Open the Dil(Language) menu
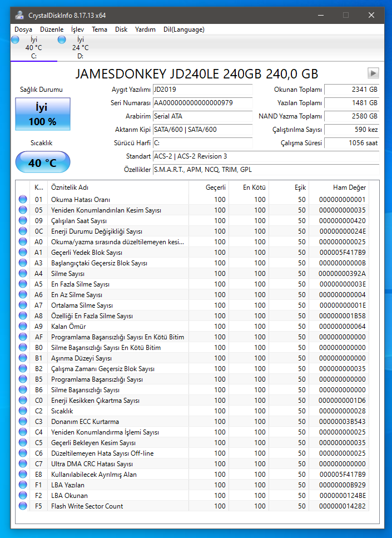The width and height of the screenshot is (392, 538). point(184,29)
